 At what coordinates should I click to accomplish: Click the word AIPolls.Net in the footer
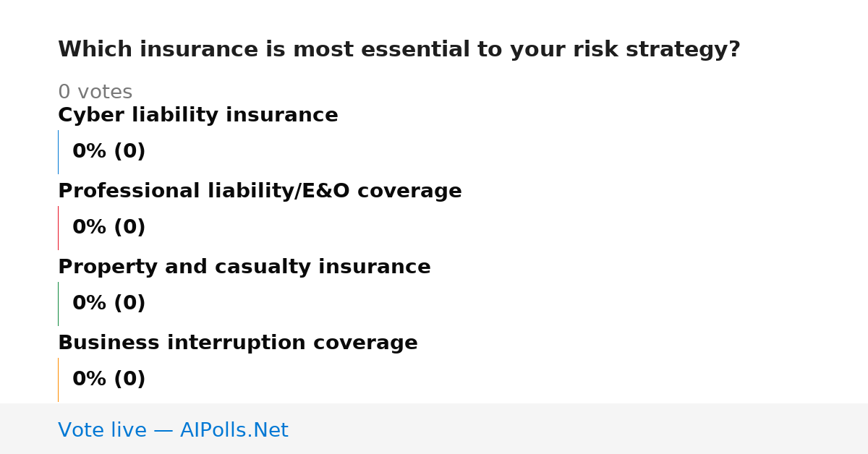(x=234, y=431)
